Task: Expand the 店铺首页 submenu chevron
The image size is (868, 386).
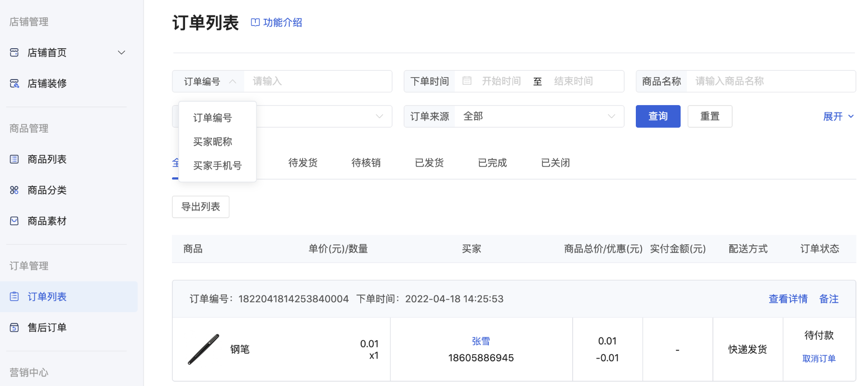Action: tap(121, 53)
